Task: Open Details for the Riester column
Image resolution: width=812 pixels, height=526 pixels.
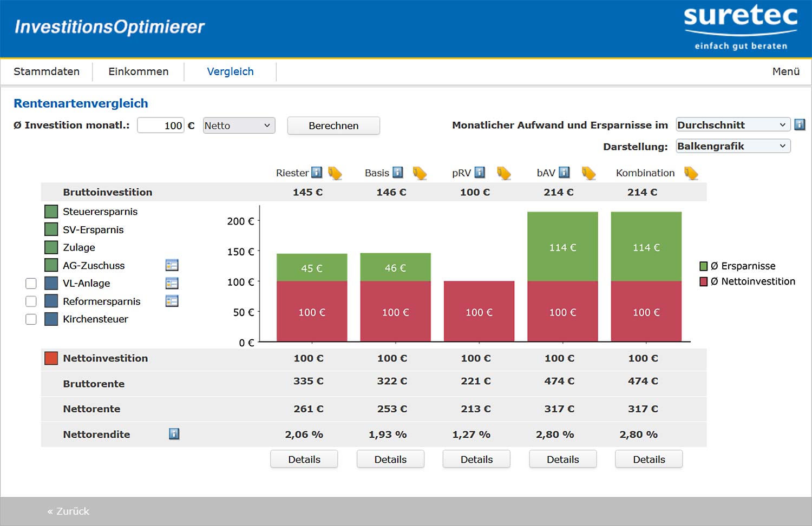Action: (x=304, y=459)
